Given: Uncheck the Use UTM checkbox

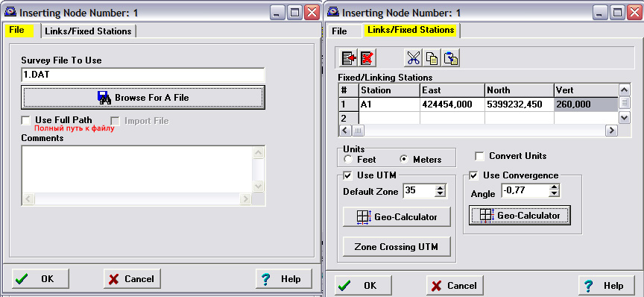Looking at the screenshot, I should (348, 175).
